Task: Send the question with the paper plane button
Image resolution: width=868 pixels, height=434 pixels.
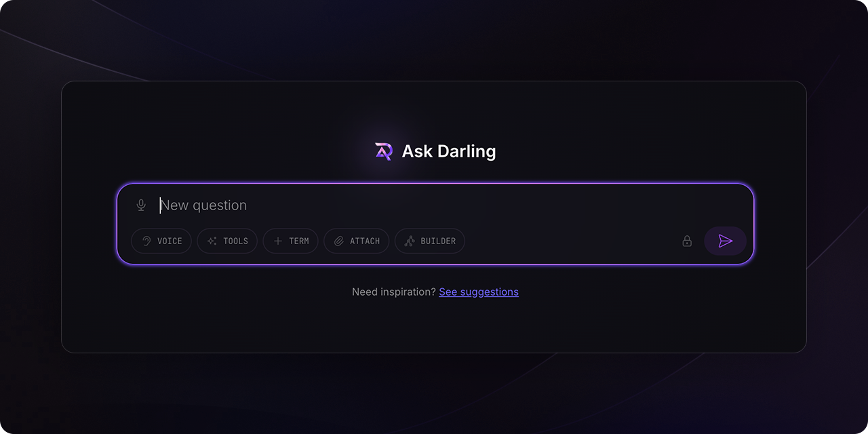Action: pyautogui.click(x=726, y=241)
